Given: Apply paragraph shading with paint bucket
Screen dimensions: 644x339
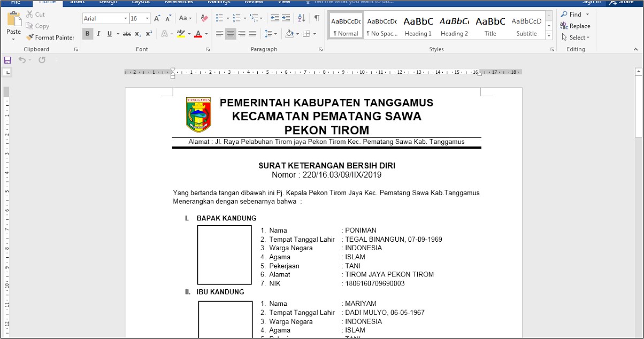Looking at the screenshot, I should [x=289, y=34].
